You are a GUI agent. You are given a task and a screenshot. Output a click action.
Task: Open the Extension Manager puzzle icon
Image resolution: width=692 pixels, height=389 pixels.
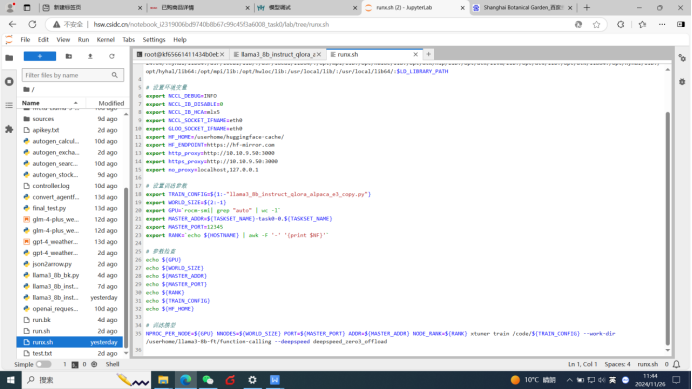pyautogui.click(x=9, y=129)
